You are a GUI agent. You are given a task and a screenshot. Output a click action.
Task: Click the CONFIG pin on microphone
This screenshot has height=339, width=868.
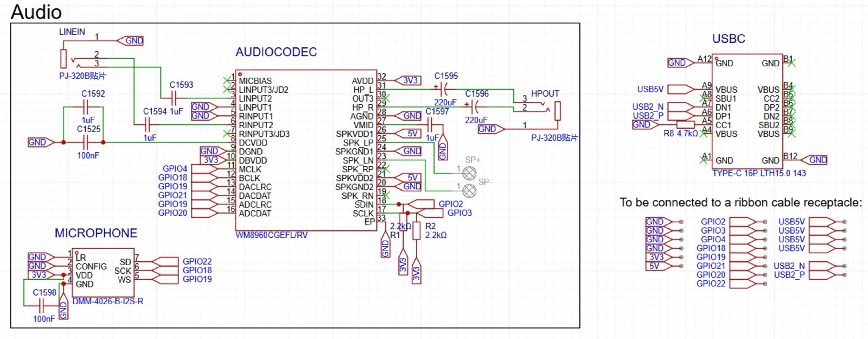coord(91,266)
